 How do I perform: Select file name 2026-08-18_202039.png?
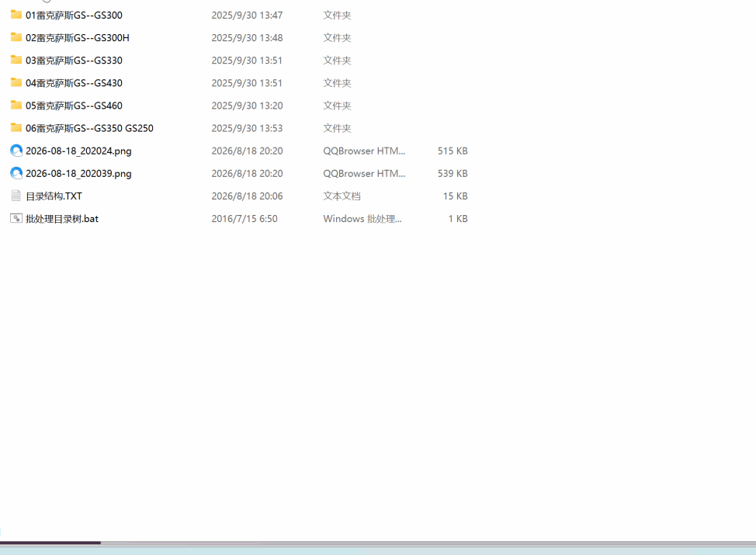click(x=78, y=174)
